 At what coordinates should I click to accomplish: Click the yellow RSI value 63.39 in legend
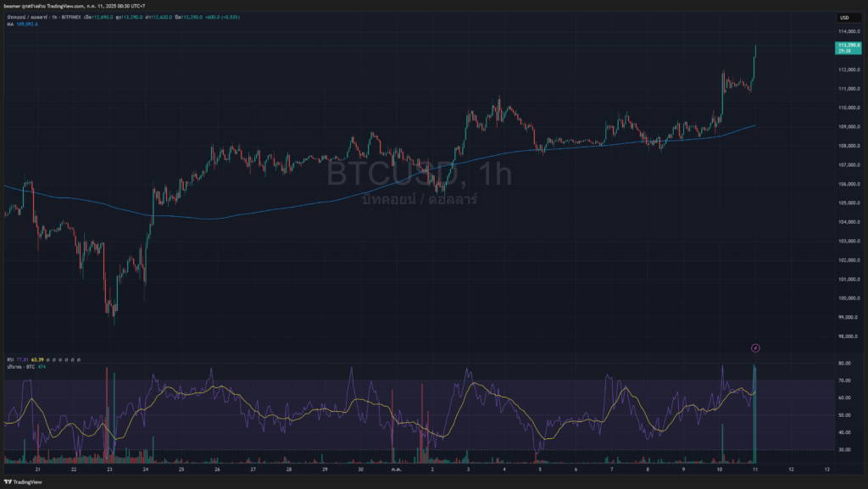[36, 359]
